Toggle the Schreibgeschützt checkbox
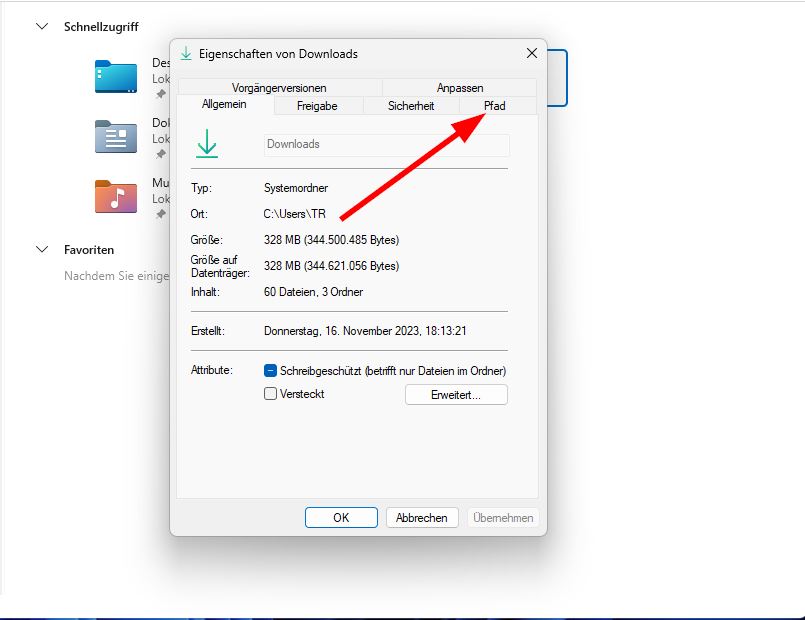 tap(270, 369)
